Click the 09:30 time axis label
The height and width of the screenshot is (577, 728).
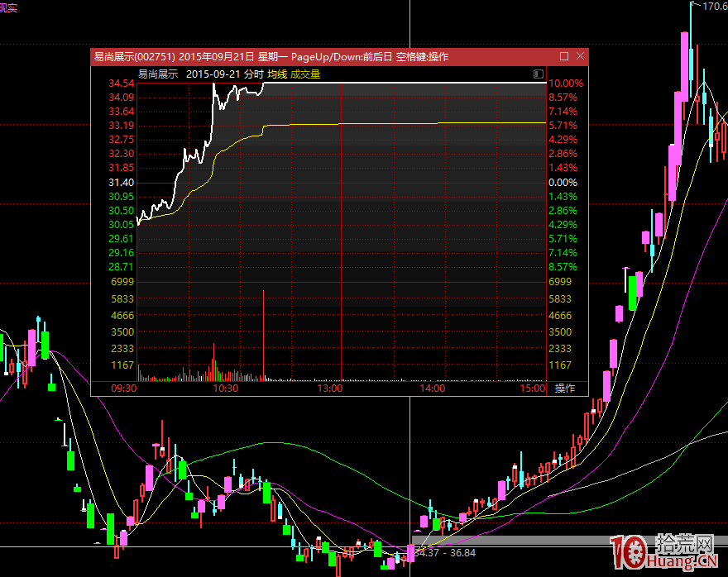click(x=124, y=389)
